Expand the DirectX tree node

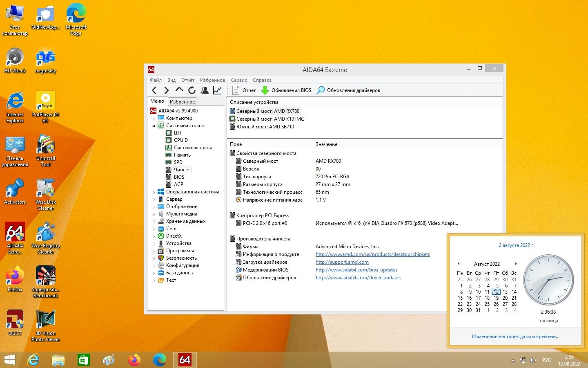(x=154, y=236)
